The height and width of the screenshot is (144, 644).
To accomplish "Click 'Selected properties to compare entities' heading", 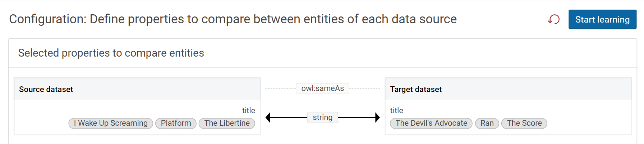I will pyautogui.click(x=111, y=53).
